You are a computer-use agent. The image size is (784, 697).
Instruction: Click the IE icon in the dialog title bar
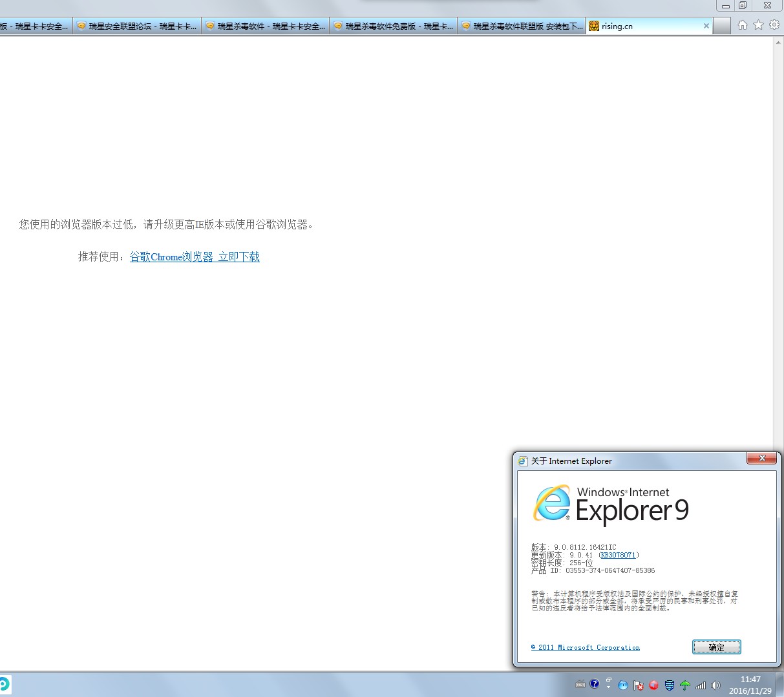click(523, 461)
